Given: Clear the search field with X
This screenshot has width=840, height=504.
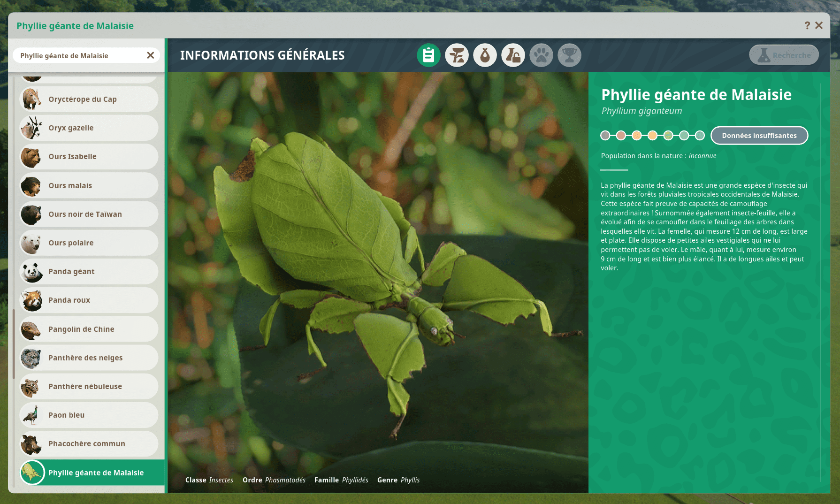Looking at the screenshot, I should [x=150, y=55].
